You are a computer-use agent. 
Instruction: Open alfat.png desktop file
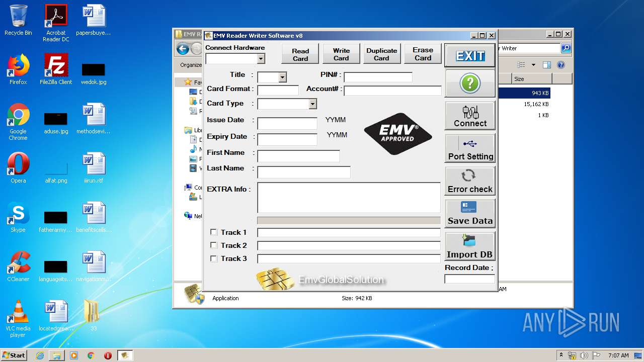tap(56, 172)
